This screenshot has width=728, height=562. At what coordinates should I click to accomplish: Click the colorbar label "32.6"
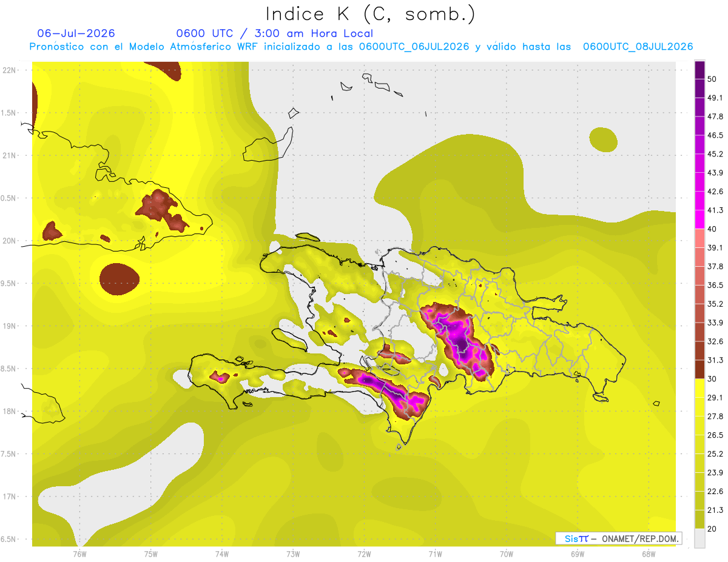[715, 341]
